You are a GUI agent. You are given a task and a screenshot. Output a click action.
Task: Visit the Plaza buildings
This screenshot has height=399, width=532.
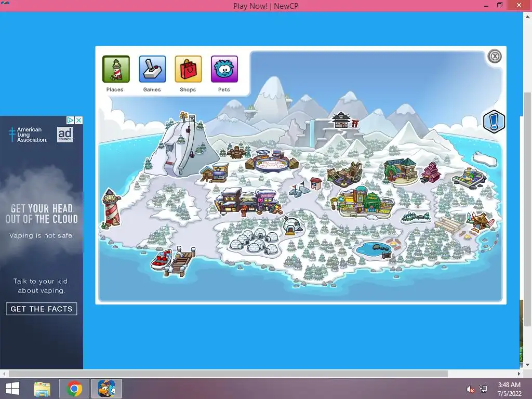(362, 203)
